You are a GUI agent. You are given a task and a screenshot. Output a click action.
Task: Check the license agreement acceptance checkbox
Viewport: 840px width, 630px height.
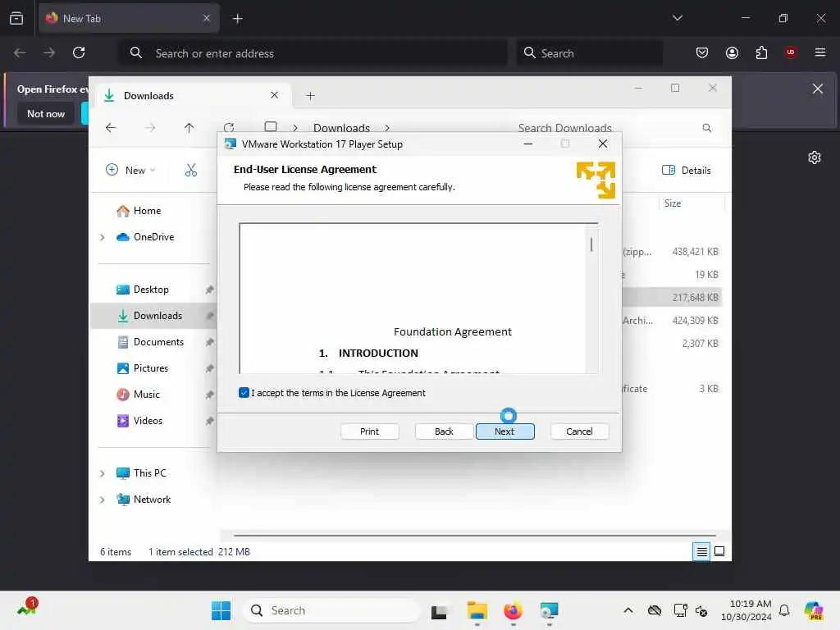tap(244, 393)
